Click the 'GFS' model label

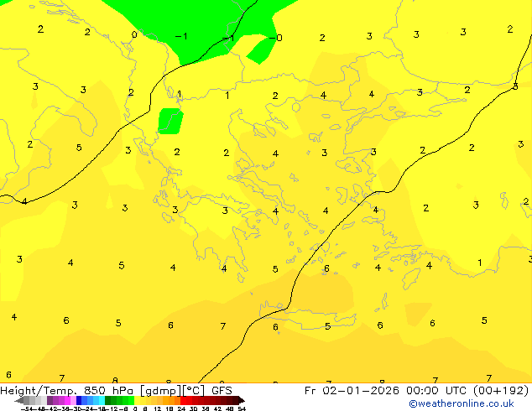[222, 390]
